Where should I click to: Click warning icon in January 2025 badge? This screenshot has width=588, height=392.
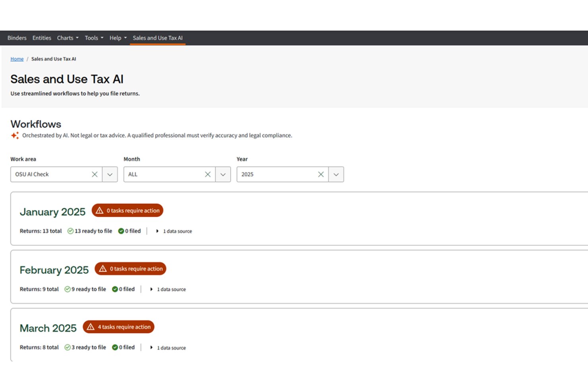click(x=100, y=210)
